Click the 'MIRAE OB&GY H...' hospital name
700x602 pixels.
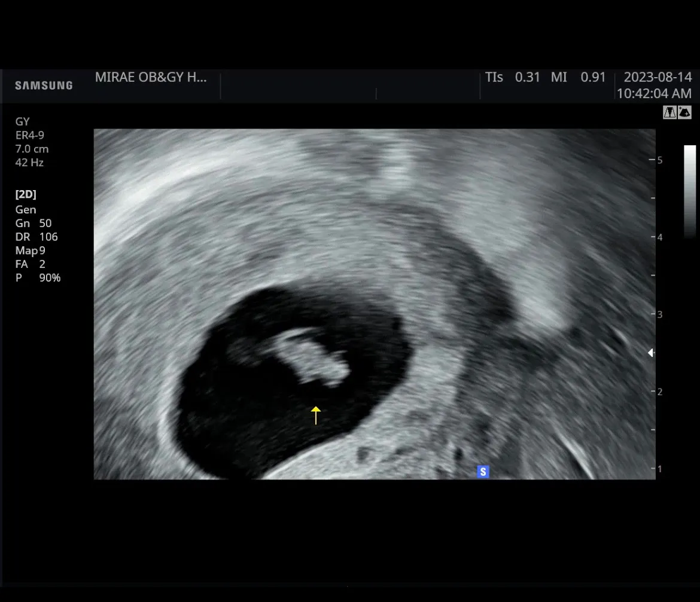pos(151,77)
